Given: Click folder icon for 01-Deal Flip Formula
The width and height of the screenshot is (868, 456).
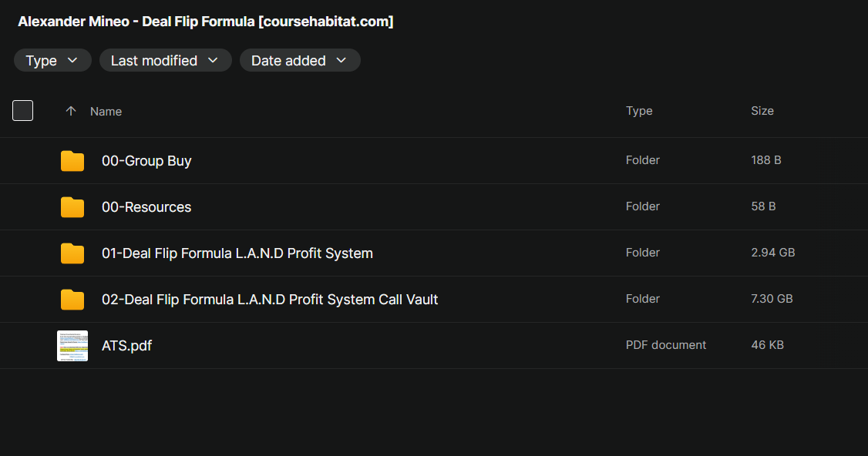Looking at the screenshot, I should [x=72, y=253].
